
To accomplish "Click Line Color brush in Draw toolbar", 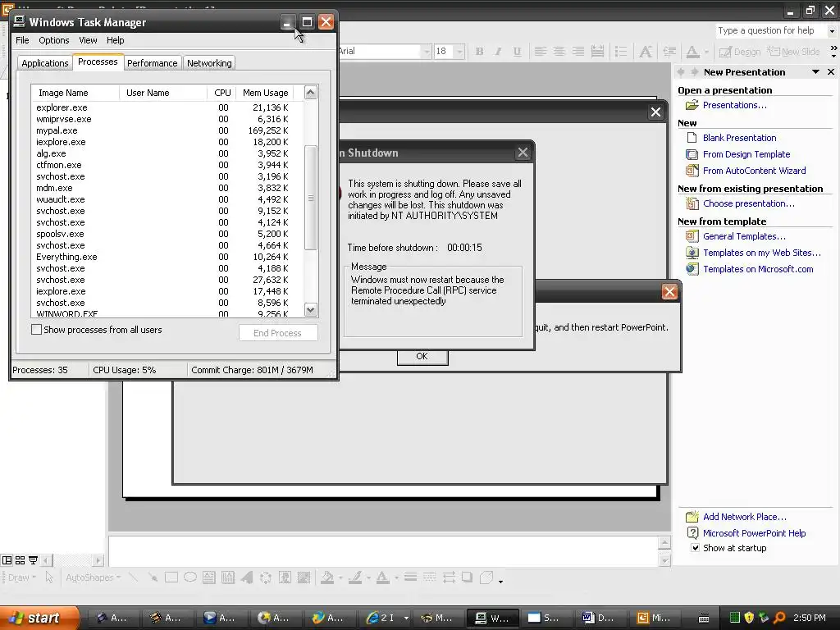I will point(354,577).
